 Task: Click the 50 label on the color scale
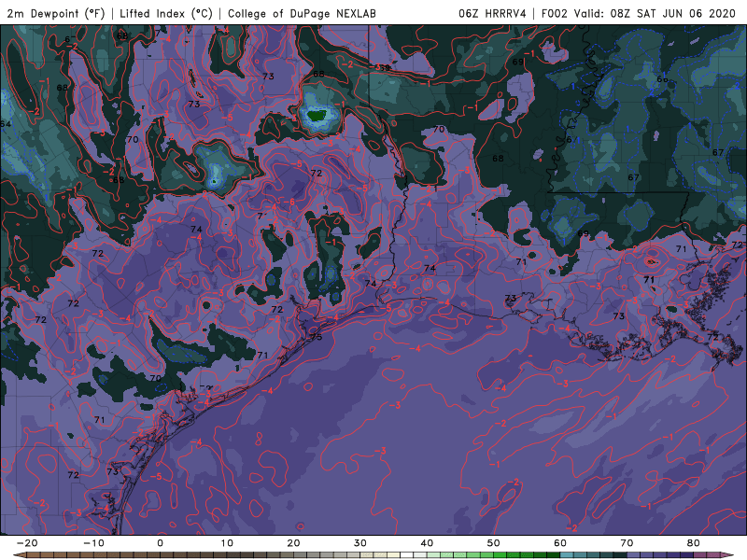pyautogui.click(x=494, y=543)
